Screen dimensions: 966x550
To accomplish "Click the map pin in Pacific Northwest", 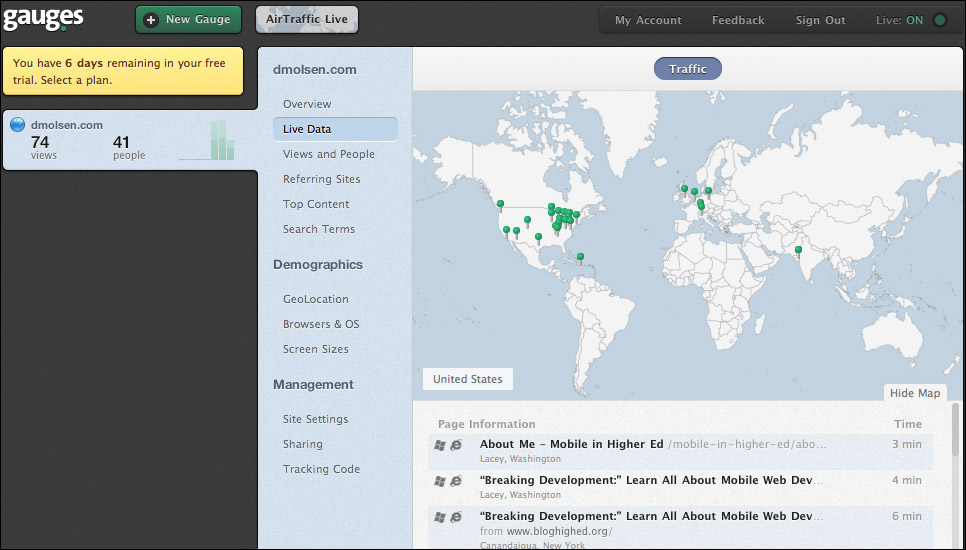I will click(x=500, y=206).
